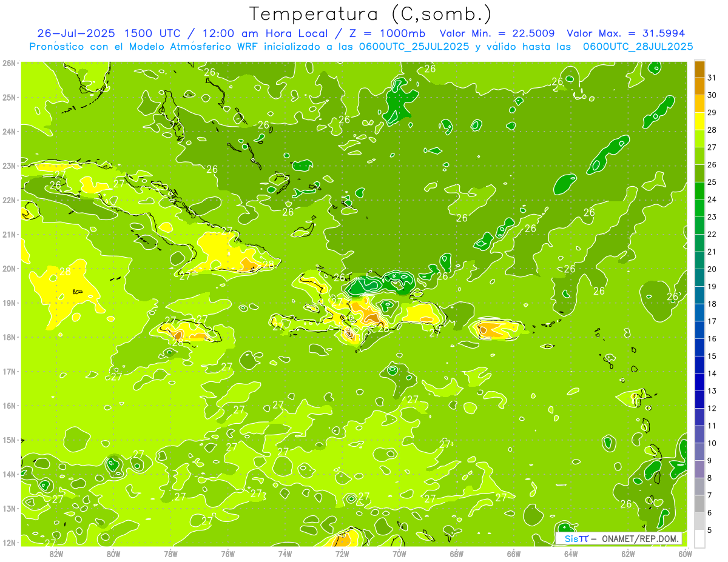Click the '76W' longitude axis label

227,554
